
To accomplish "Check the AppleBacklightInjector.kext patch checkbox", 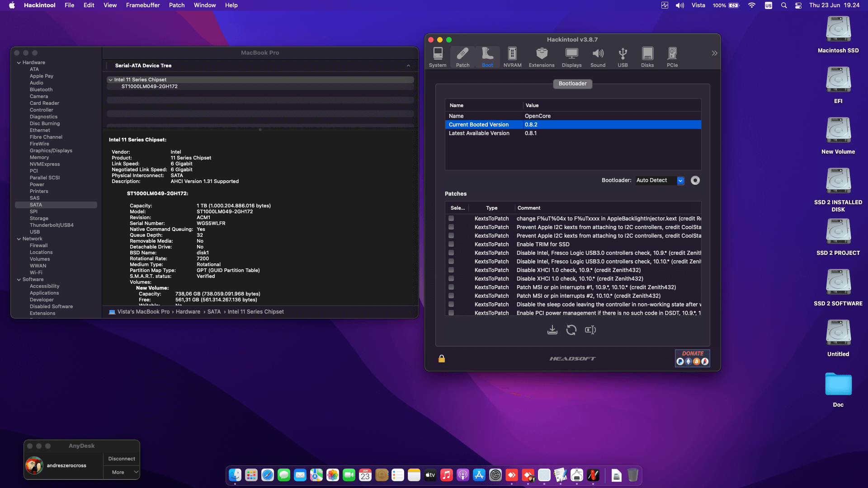I will tap(451, 218).
